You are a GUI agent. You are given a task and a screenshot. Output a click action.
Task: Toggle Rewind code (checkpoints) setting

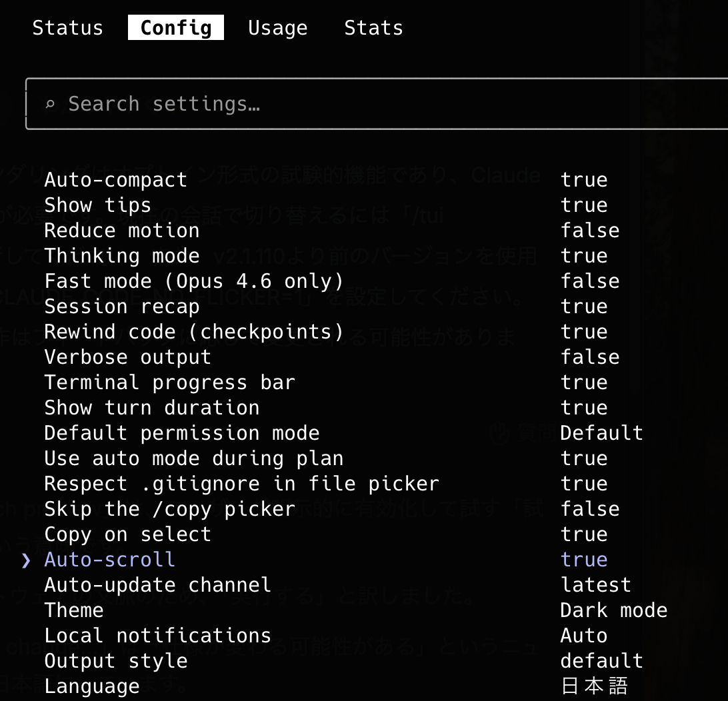(193, 332)
